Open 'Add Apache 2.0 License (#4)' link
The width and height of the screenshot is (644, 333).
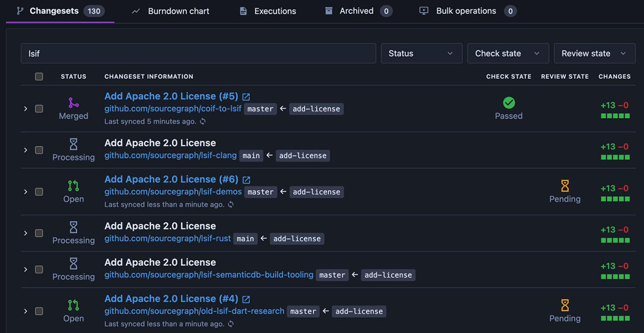[171, 299]
